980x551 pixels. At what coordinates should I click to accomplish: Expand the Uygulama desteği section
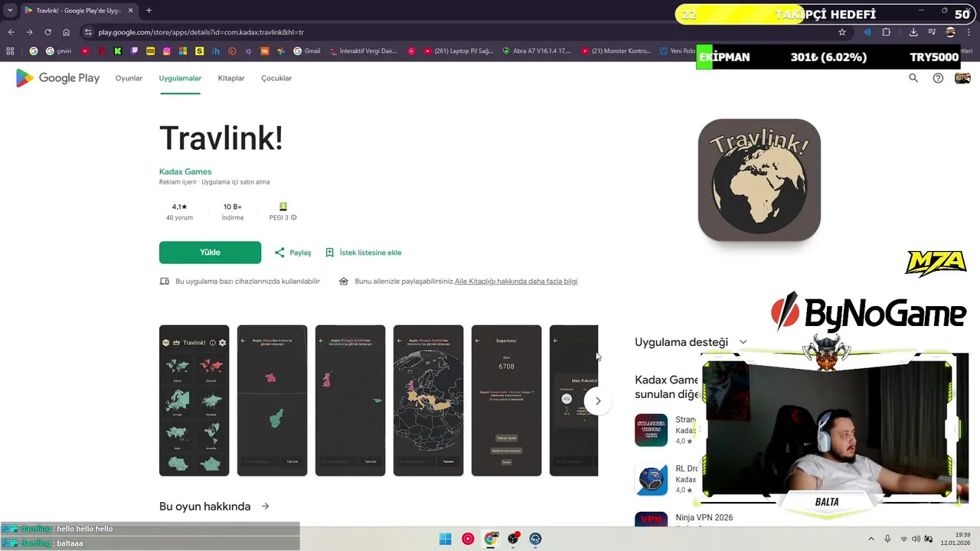743,342
